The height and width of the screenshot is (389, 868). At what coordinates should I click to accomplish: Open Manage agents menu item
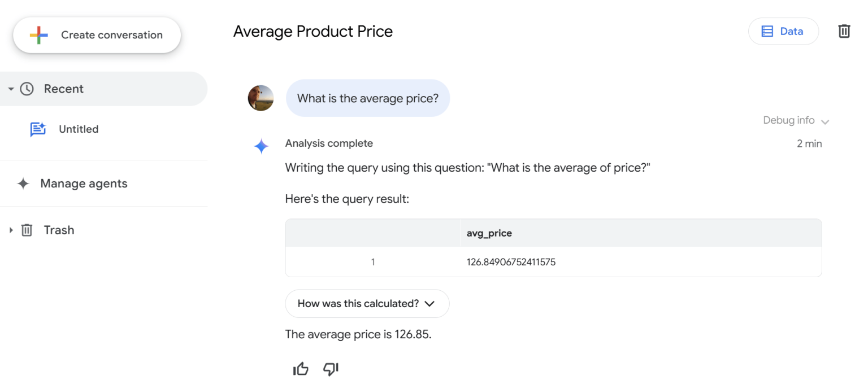click(x=84, y=183)
